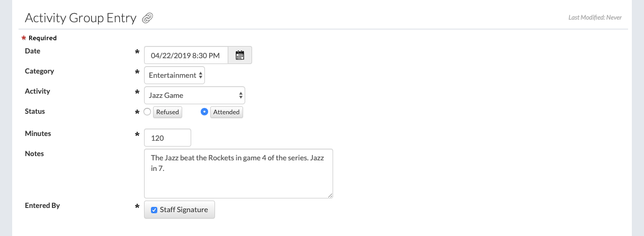Screen dimensions: 644x236
Task: Grab the Notes text area resize handle
Action: coord(330,195)
